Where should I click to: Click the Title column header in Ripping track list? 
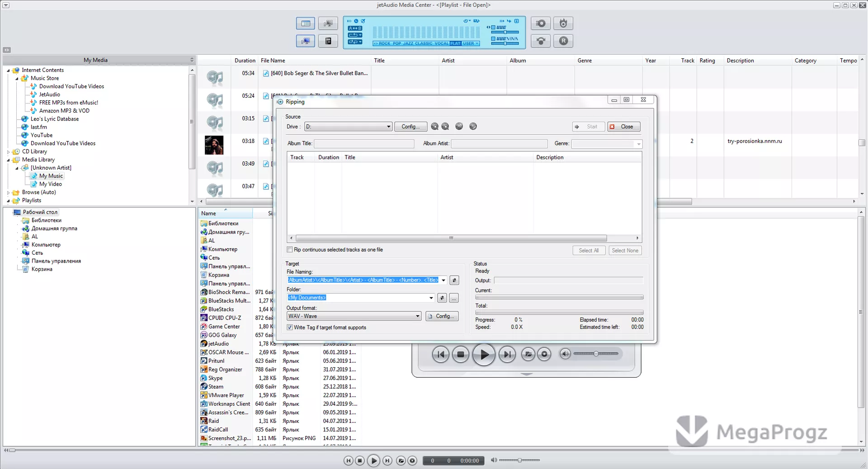point(389,157)
